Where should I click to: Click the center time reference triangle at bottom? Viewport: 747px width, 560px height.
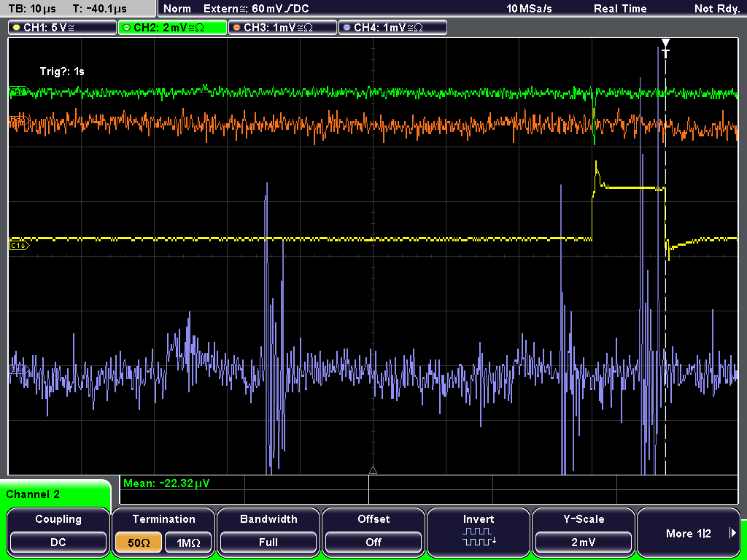[x=373, y=470]
